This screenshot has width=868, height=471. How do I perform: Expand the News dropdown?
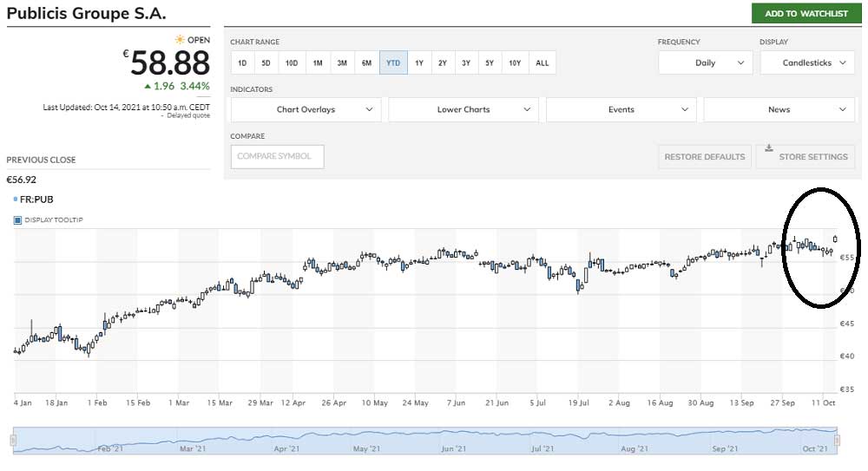coord(779,109)
